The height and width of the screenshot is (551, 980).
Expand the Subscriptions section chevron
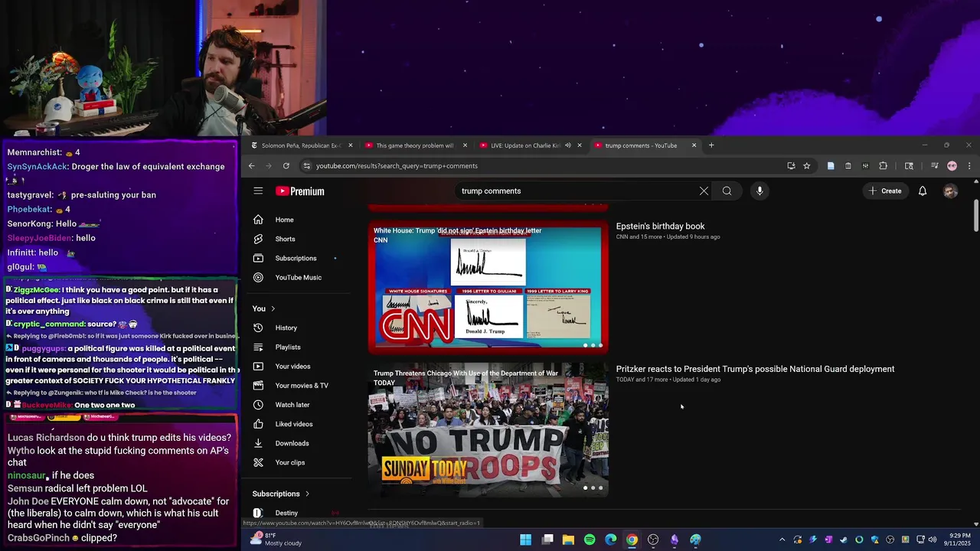point(307,494)
